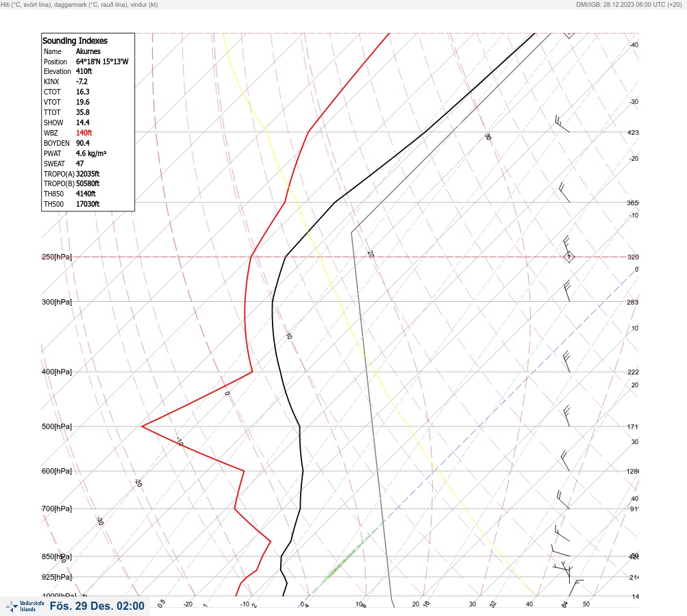Click the VTOT value 19.6
Screen dimensions: 687x616
[83, 102]
